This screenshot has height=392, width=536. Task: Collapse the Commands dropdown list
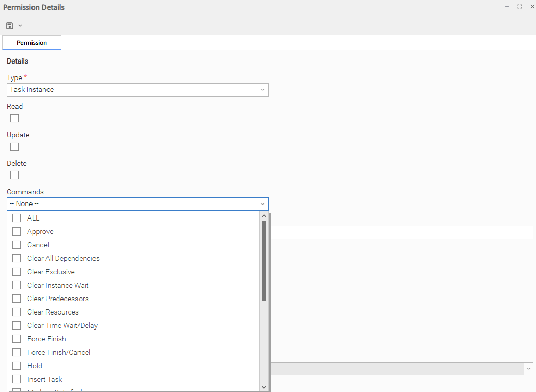pos(262,204)
